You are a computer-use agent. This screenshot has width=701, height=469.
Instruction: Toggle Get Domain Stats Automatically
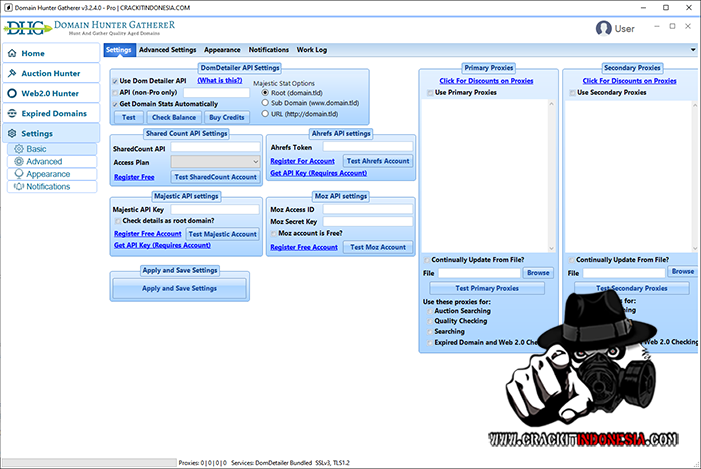point(115,104)
